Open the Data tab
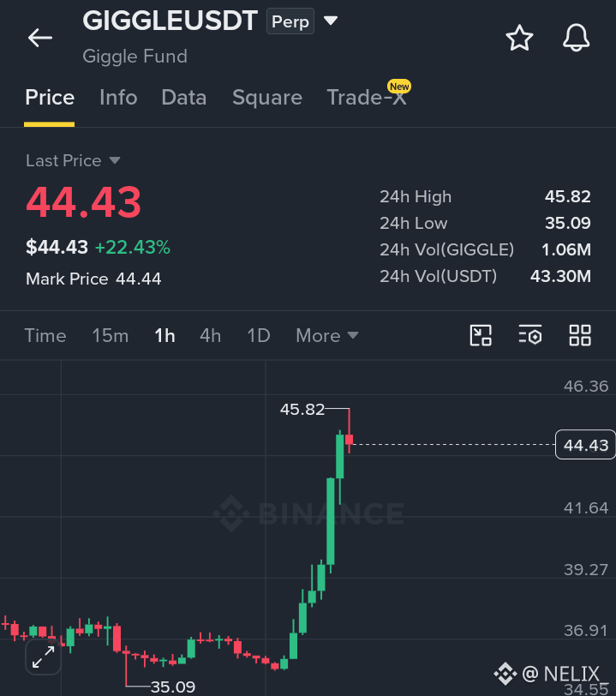Image resolution: width=616 pixels, height=696 pixels. point(183,98)
